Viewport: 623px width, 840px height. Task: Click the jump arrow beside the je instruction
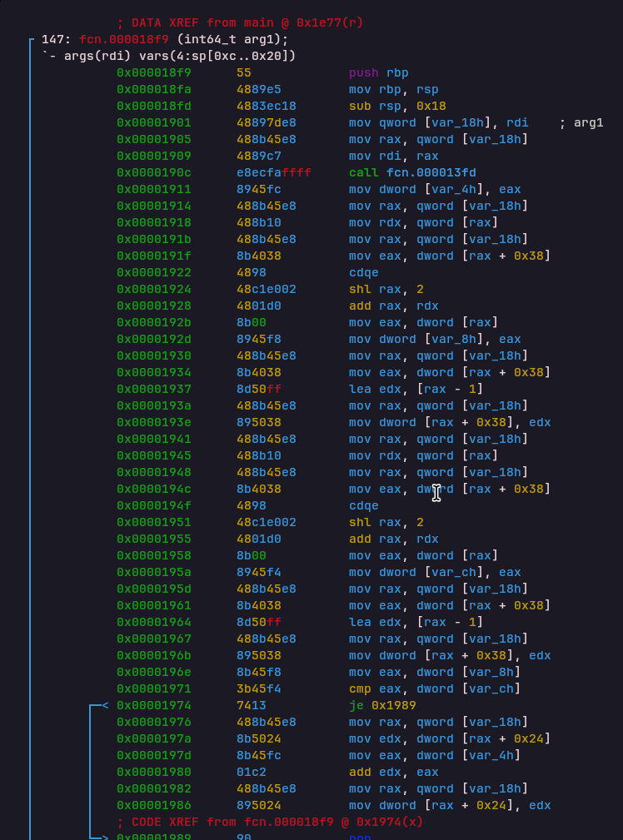[99, 705]
